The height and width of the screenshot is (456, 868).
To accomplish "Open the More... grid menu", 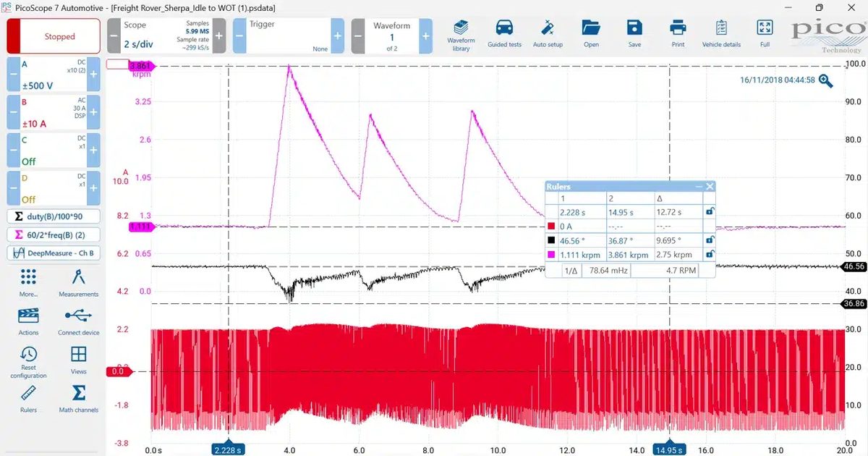I will point(28,283).
